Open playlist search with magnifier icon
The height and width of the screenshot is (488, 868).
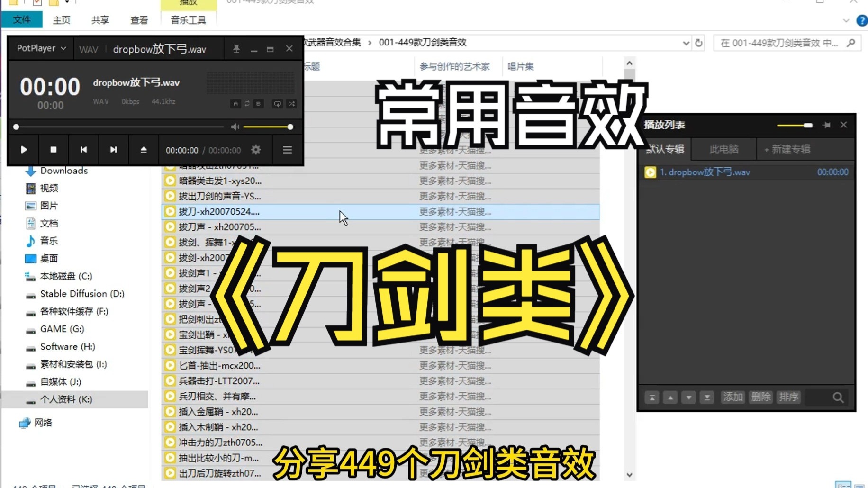838,398
